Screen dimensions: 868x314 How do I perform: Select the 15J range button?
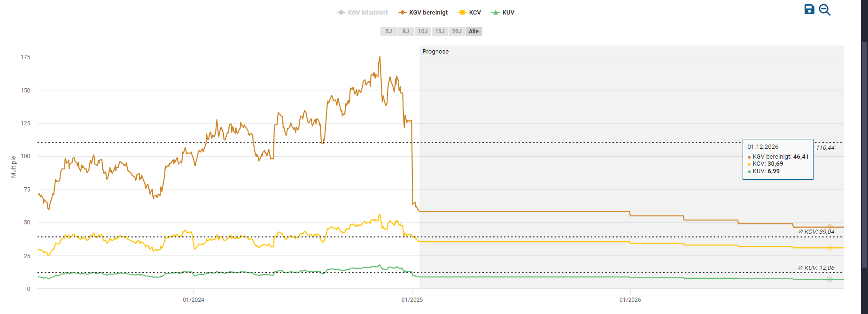[x=440, y=31]
